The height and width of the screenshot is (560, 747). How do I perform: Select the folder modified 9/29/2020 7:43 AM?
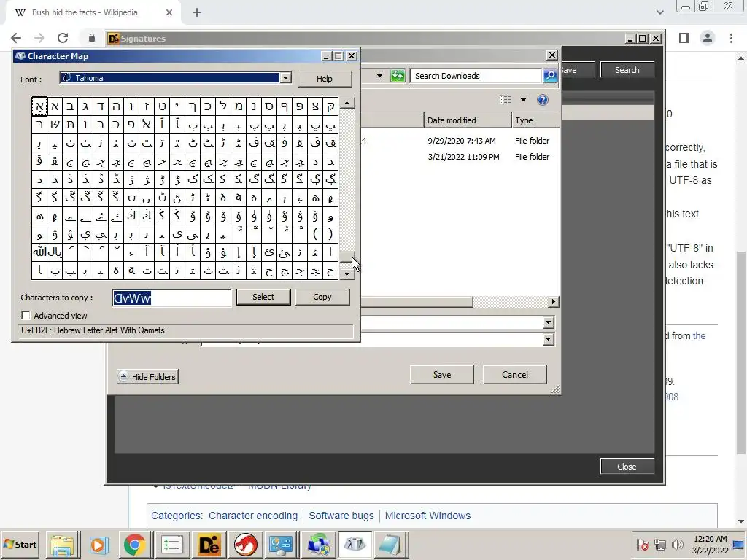click(x=460, y=141)
